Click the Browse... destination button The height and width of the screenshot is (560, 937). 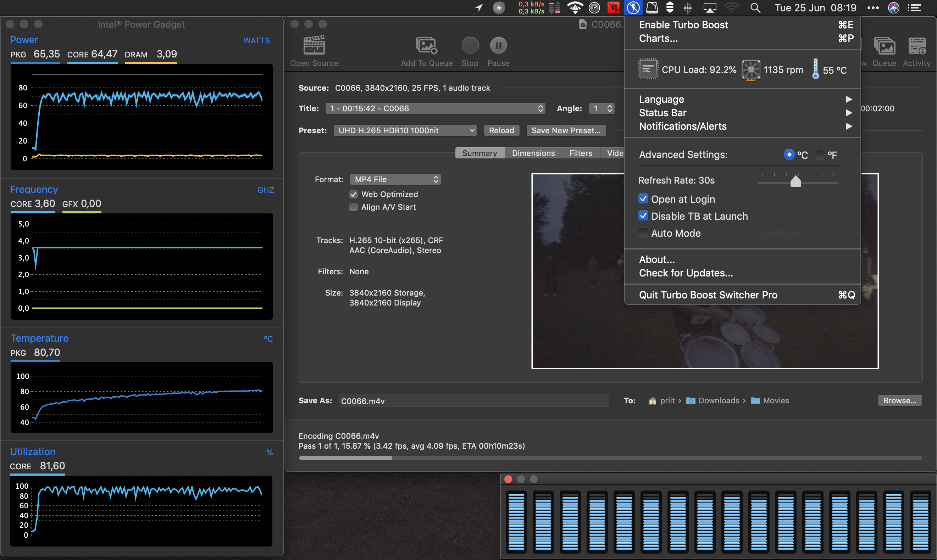coord(900,401)
